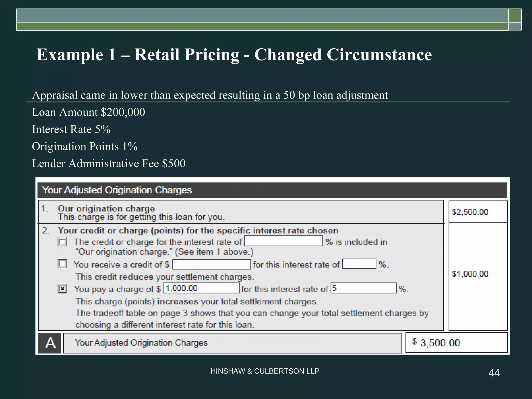Click the 'A' section label block

click(x=50, y=343)
